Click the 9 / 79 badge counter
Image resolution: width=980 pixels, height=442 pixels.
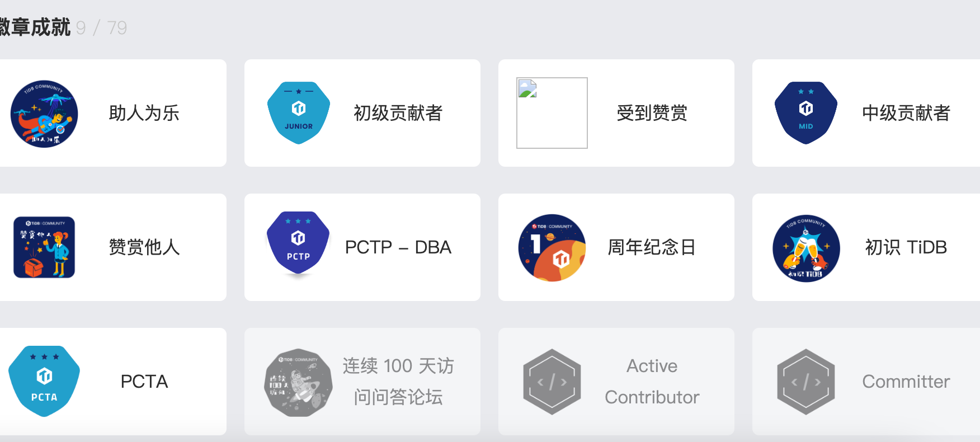102,28
